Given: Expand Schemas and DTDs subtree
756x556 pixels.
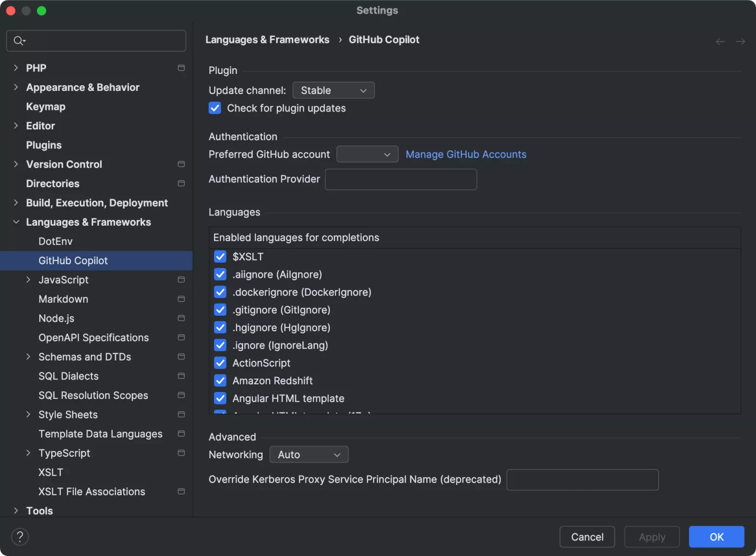Looking at the screenshot, I should click(28, 357).
